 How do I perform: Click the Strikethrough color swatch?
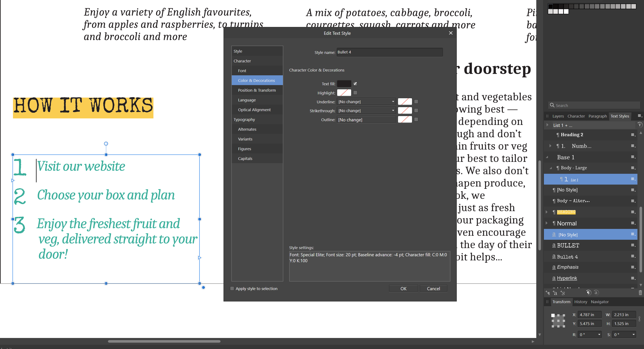pos(405,111)
